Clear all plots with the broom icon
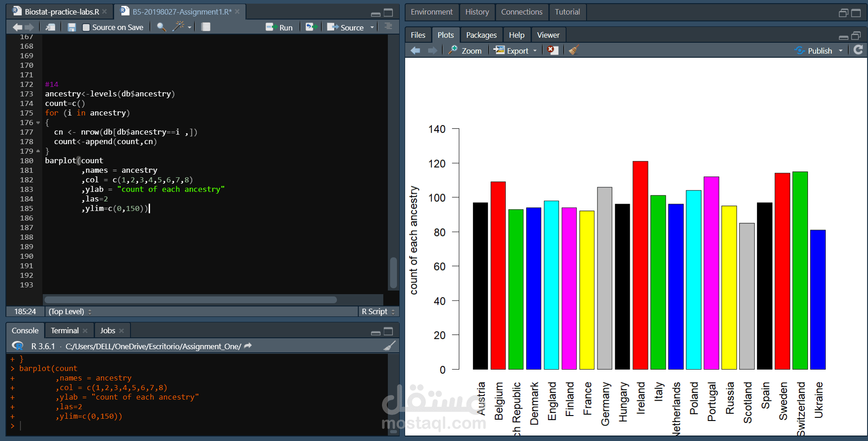The image size is (868, 441). coord(574,50)
